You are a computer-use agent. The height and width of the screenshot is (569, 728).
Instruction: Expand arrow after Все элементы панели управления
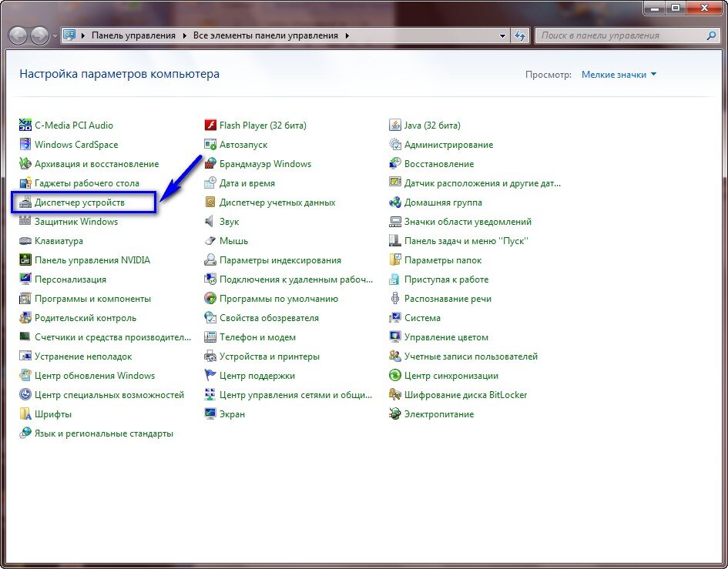point(347,35)
